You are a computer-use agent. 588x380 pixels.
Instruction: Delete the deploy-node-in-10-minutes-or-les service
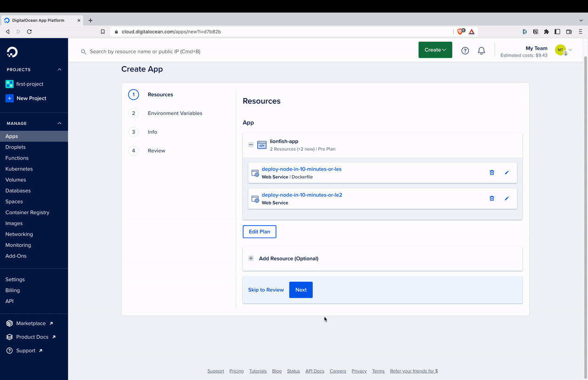point(492,172)
